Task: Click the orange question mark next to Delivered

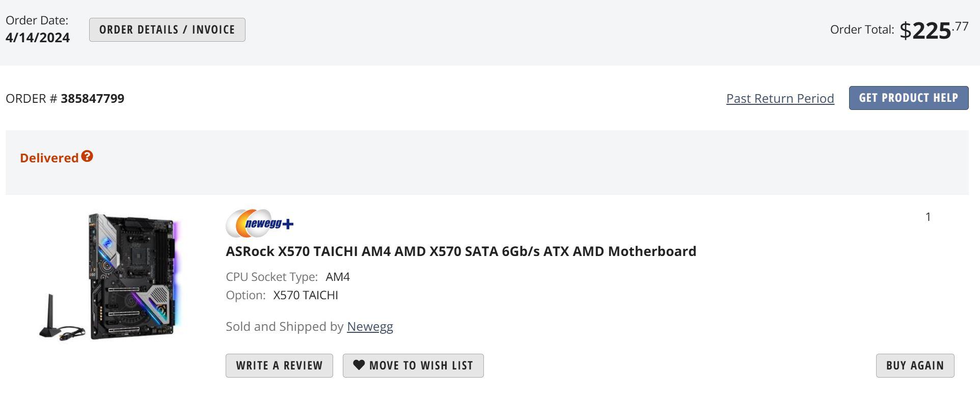Action: tap(86, 157)
